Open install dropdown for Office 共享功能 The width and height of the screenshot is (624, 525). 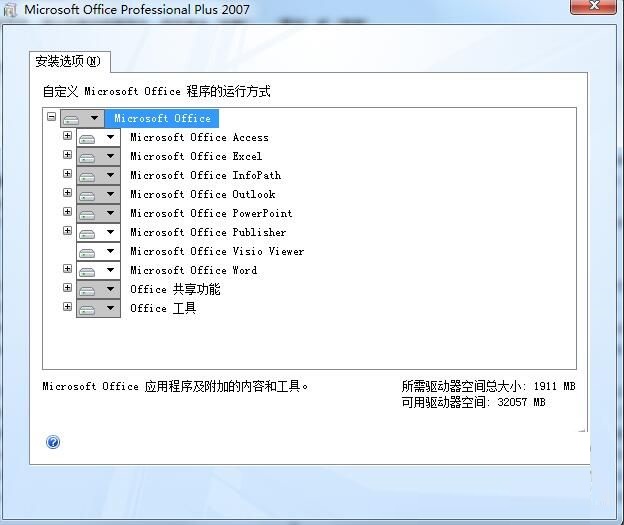pyautogui.click(x=98, y=289)
